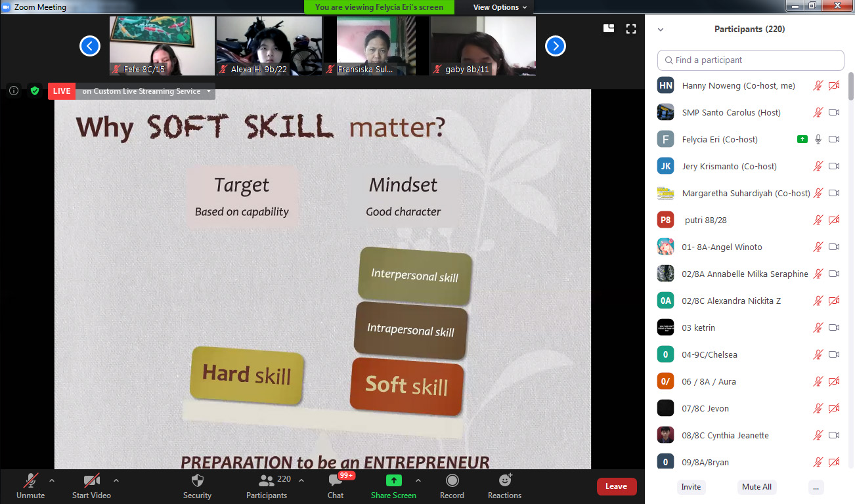
Task: Leave the meeting
Action: [x=616, y=486]
